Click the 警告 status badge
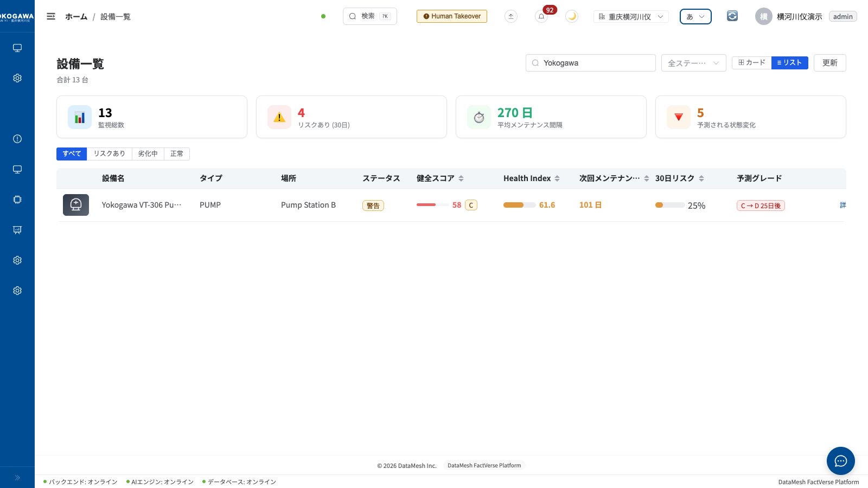868x488 pixels. coord(373,206)
